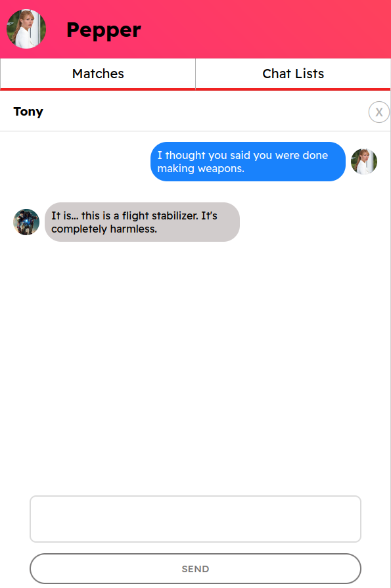Open the Chat Lists tab
The image size is (391, 588).
click(x=293, y=74)
